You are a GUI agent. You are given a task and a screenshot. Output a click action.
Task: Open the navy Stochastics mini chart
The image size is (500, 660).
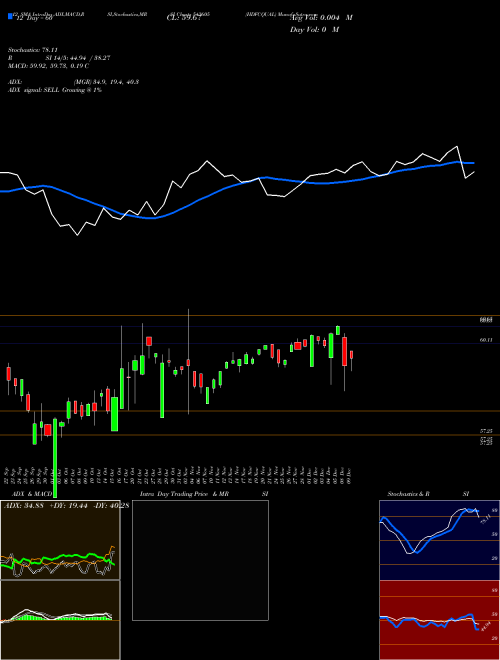[x=439, y=540]
